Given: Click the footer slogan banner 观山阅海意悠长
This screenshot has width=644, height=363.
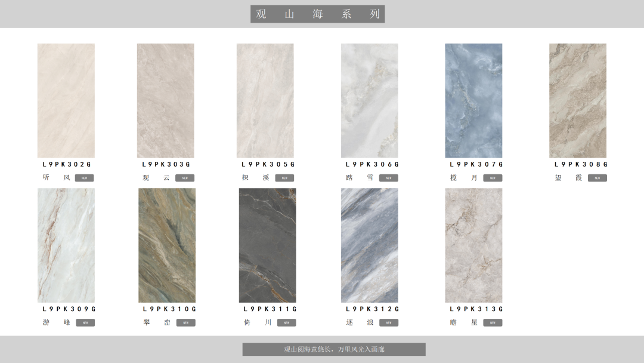Looking at the screenshot, I should click(x=334, y=349).
